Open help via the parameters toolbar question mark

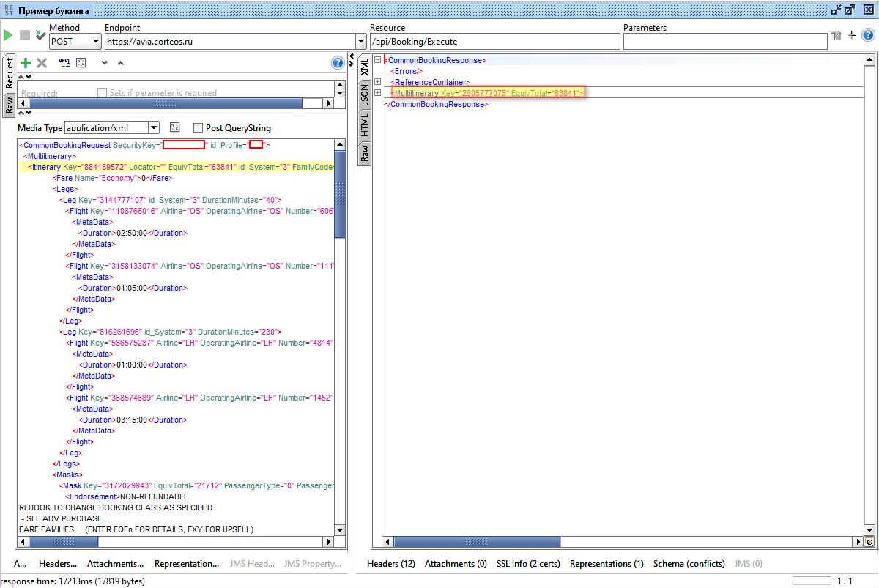click(338, 63)
